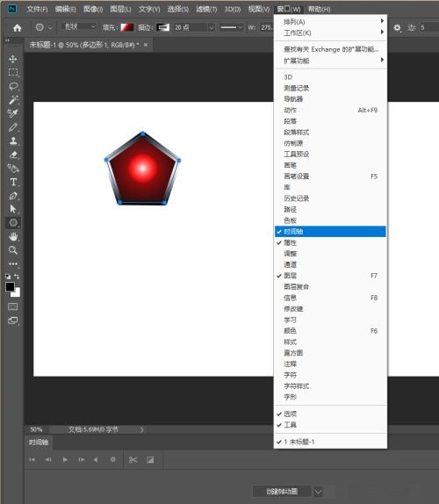The image size is (439, 504).
Task: Expand the 扩展功能 submenu
Action: [330, 61]
